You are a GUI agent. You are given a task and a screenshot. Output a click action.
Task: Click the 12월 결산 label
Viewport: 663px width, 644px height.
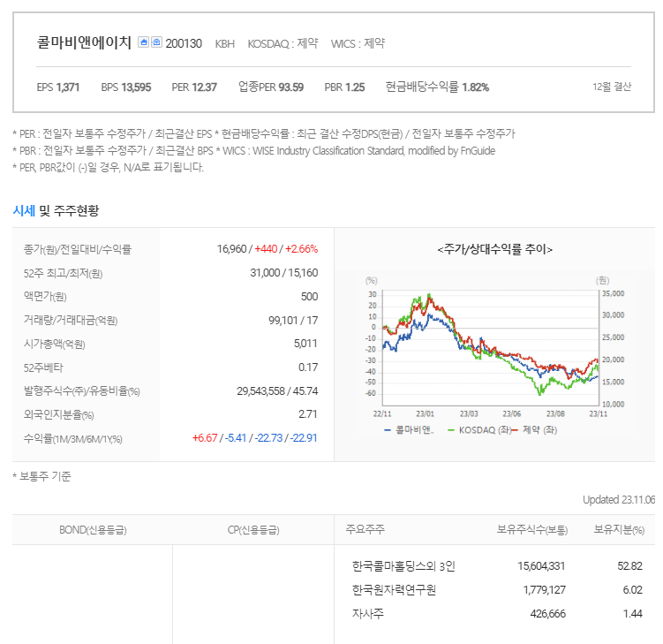point(612,87)
